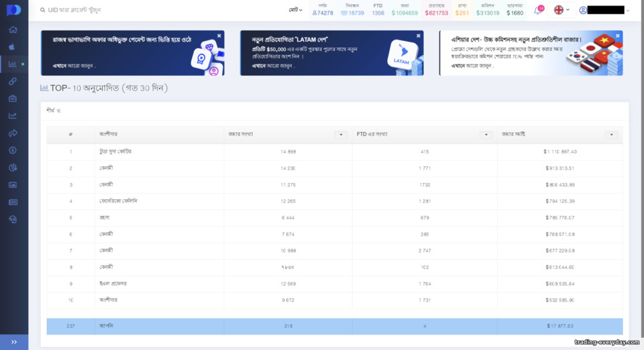Click deposits count 12 569 in row 9
Image resolution: width=644 pixels, height=350 pixels.
(x=288, y=284)
